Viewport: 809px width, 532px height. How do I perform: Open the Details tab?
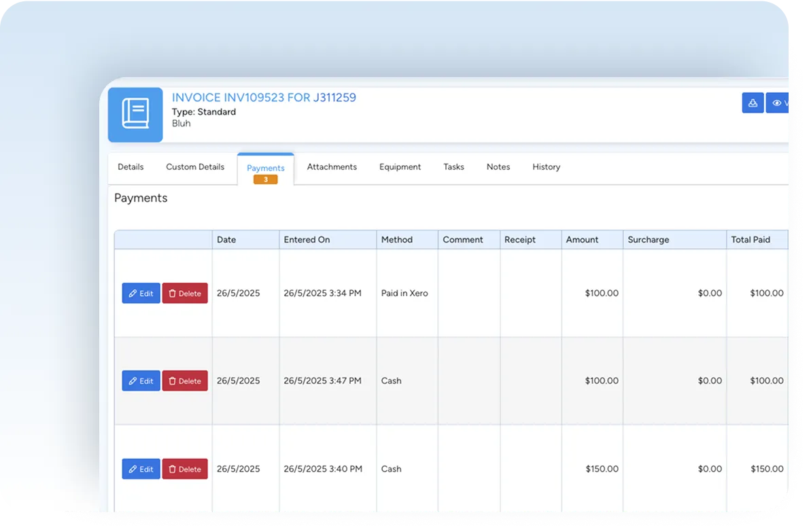click(x=131, y=167)
